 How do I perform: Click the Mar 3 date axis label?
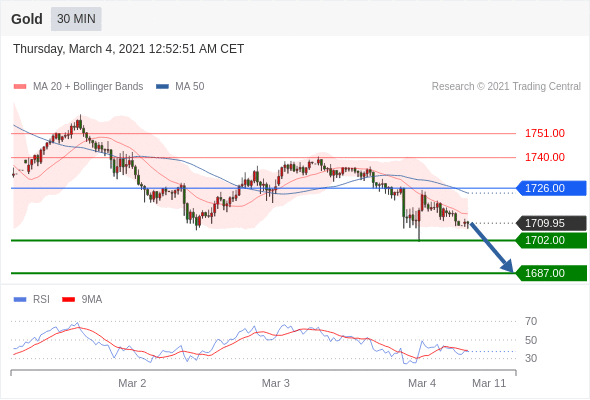coord(276,383)
